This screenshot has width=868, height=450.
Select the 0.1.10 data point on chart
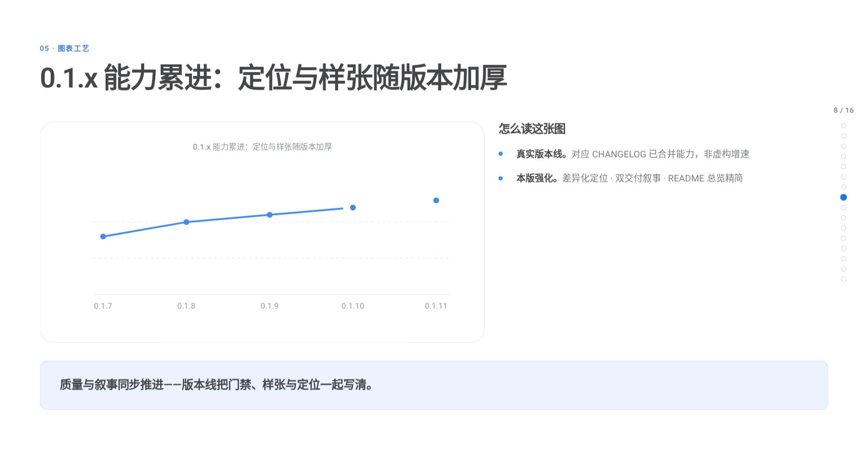click(x=353, y=208)
